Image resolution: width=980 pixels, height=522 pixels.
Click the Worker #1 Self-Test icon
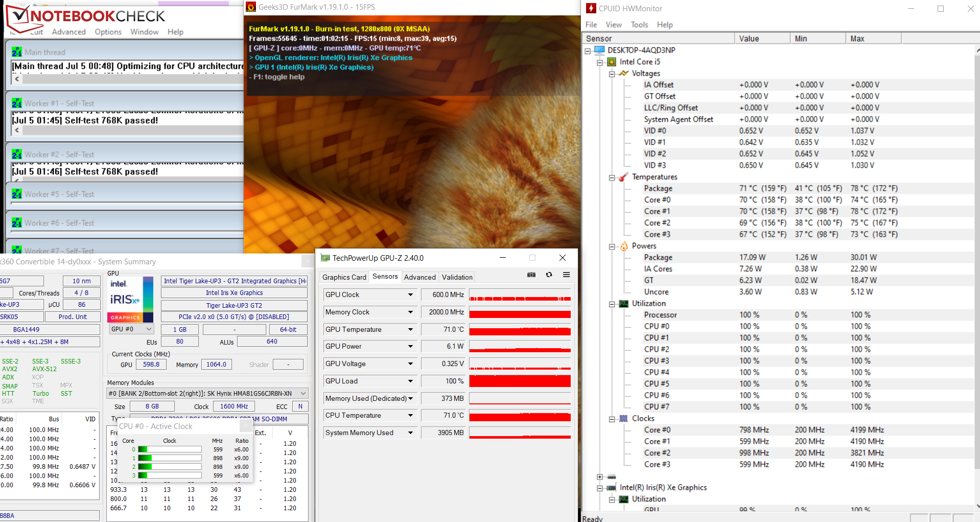[17, 103]
